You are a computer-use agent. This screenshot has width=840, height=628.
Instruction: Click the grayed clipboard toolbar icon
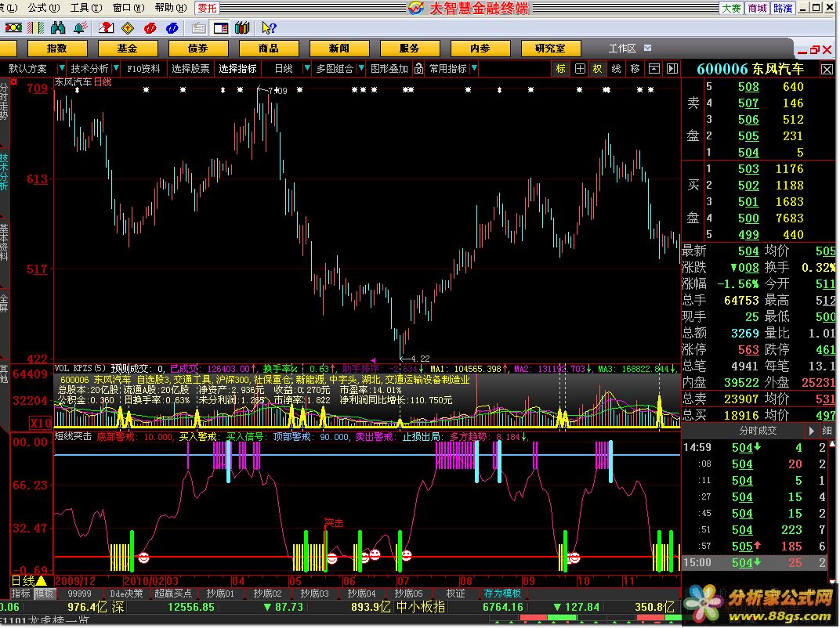(199, 27)
